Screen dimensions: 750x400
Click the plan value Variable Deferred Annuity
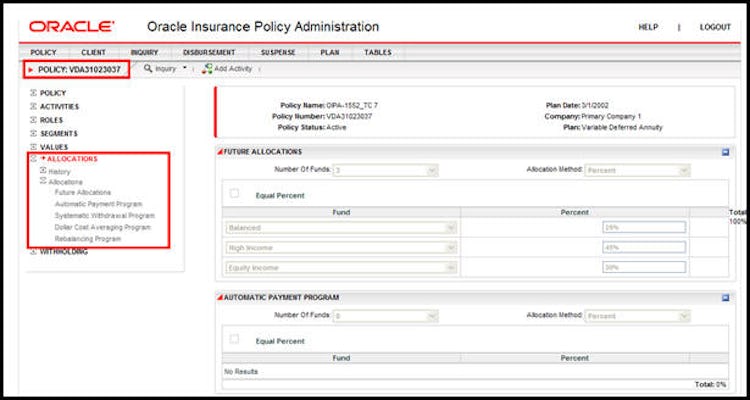622,128
